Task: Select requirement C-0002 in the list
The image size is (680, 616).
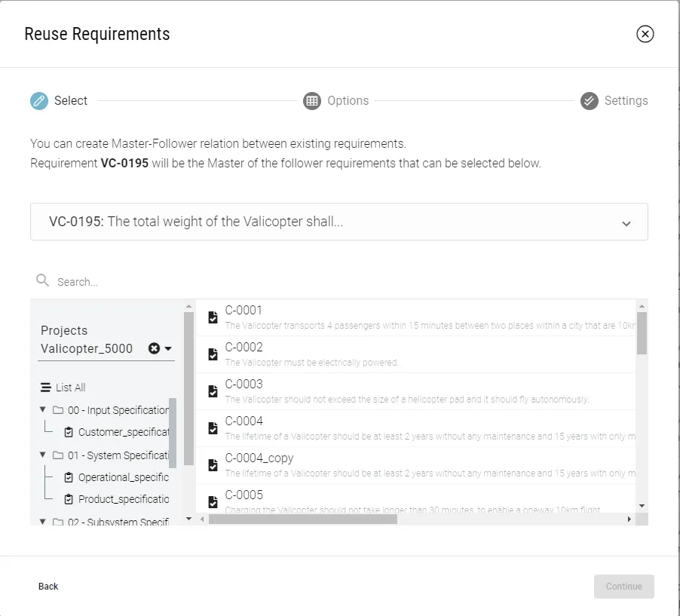Action: pos(244,348)
